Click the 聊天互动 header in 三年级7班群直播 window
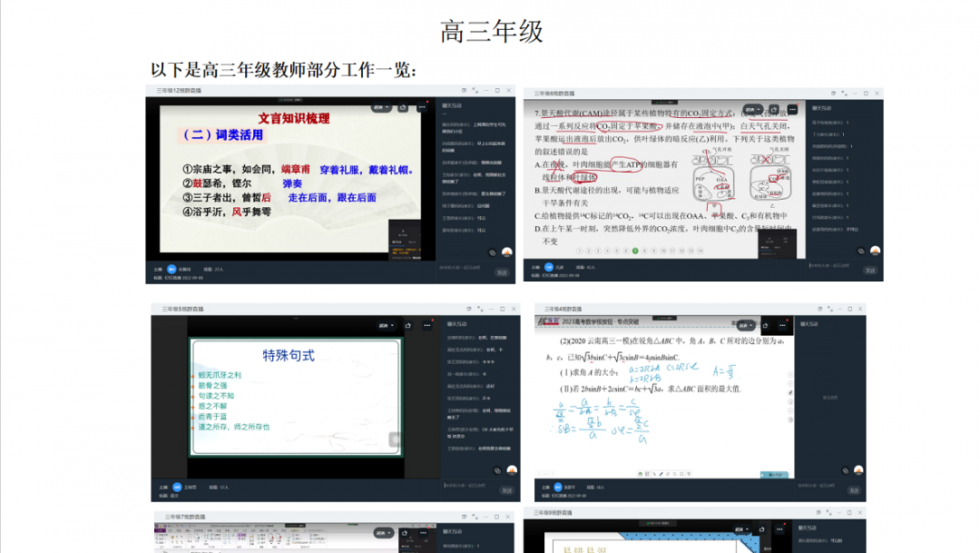This screenshot has width=980, height=553. pyautogui.click(x=452, y=532)
